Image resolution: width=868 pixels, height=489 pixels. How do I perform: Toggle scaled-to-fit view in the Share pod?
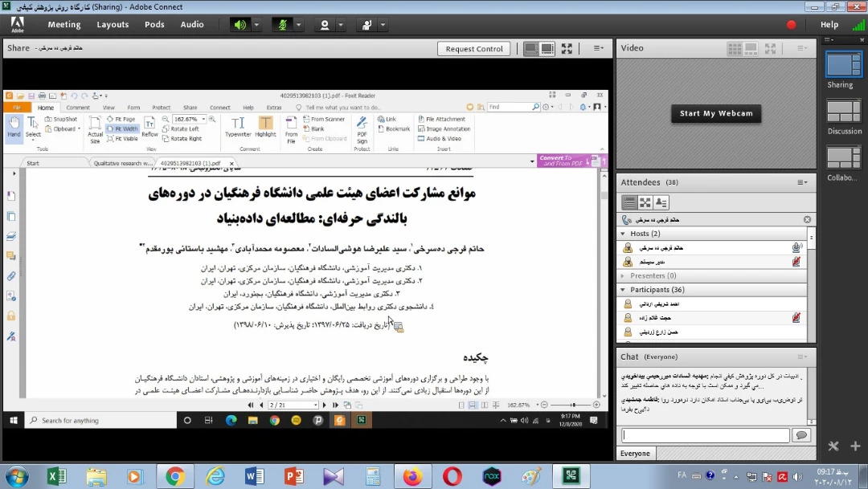point(530,49)
